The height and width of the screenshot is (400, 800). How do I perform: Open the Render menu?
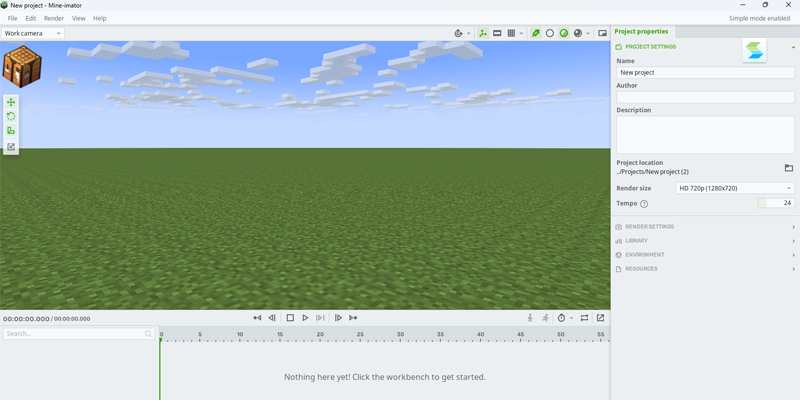54,18
